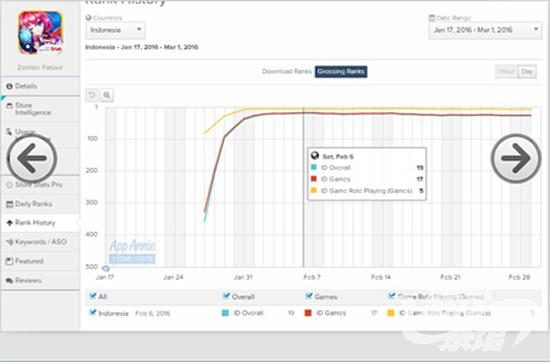Image resolution: width=550 pixels, height=362 pixels.
Task: Click the chart zoom magnifier icon
Action: 107,95
